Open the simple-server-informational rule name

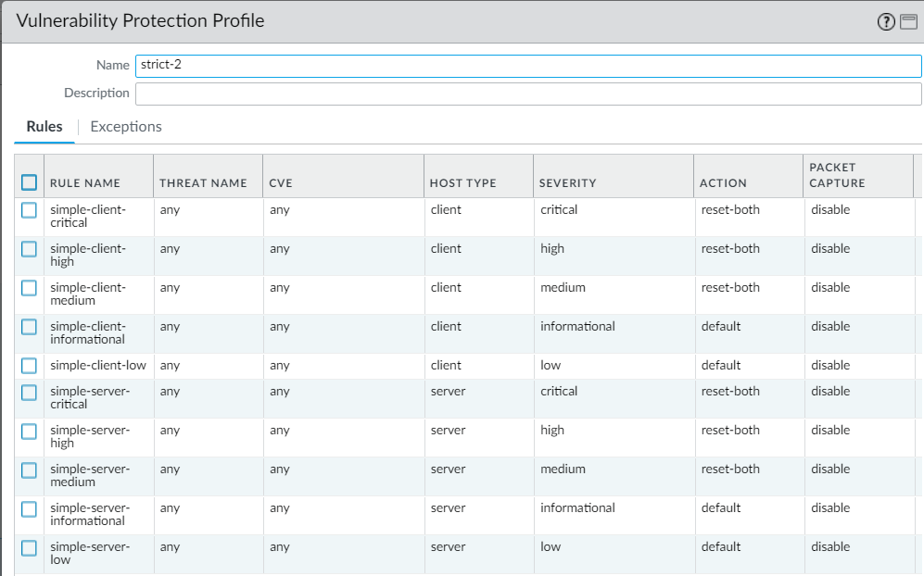point(88,514)
